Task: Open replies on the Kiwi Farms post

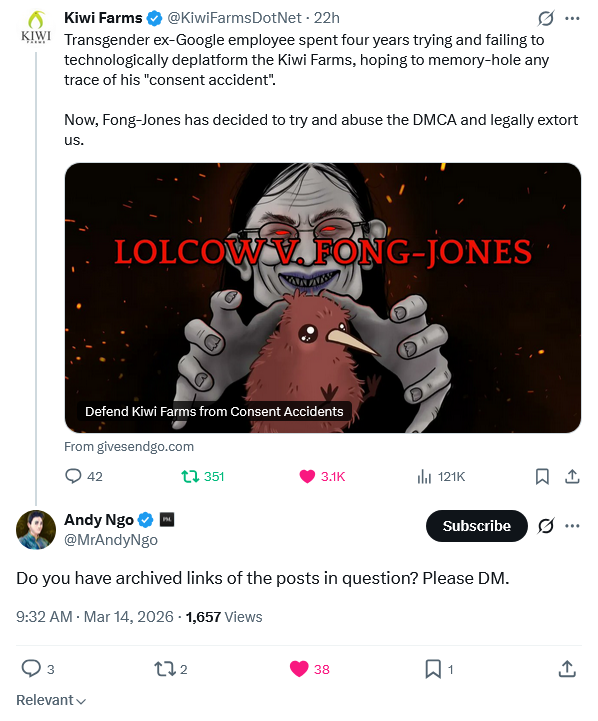Action: coord(83,476)
